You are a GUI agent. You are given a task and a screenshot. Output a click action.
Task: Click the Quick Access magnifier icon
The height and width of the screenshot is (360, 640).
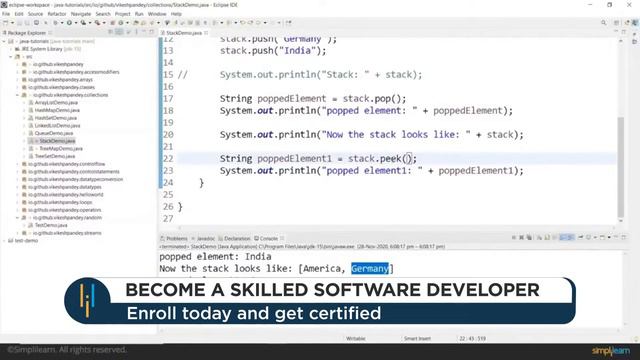coord(604,23)
